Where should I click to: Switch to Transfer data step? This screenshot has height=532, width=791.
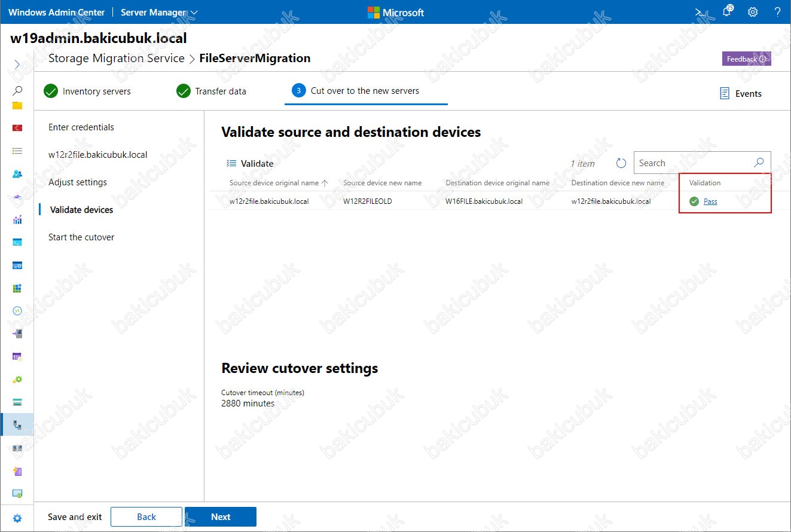211,91
